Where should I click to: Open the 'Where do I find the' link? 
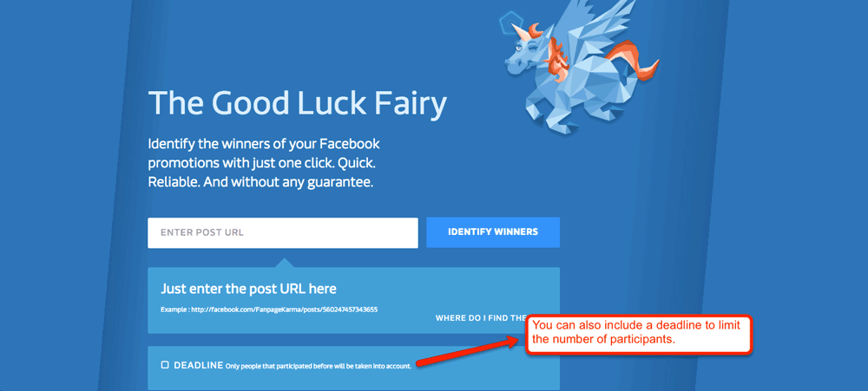(x=481, y=318)
